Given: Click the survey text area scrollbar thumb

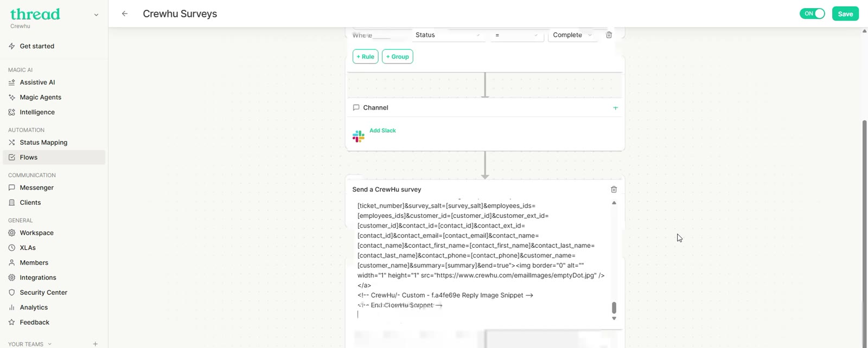Looking at the screenshot, I should tap(614, 307).
